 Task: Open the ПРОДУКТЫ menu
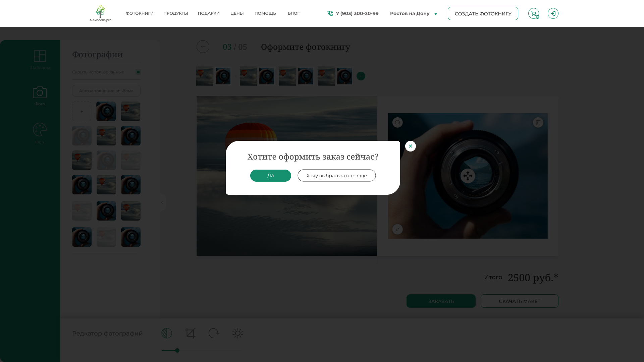pyautogui.click(x=176, y=13)
